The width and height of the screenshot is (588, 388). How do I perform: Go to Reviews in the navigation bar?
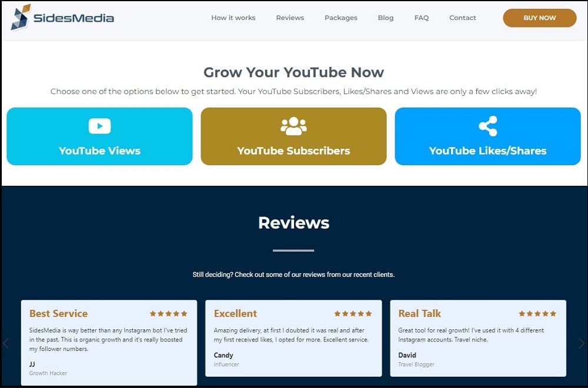point(290,18)
